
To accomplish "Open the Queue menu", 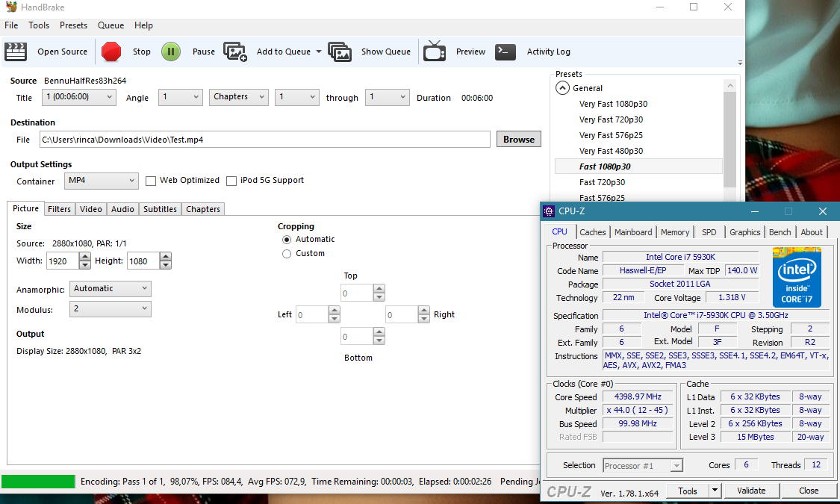I will [111, 25].
